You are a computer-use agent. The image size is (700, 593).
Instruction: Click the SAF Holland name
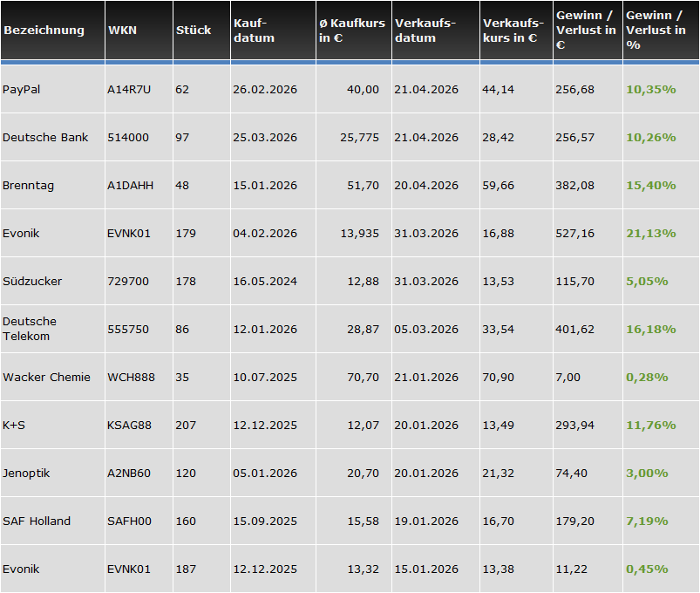click(x=37, y=521)
